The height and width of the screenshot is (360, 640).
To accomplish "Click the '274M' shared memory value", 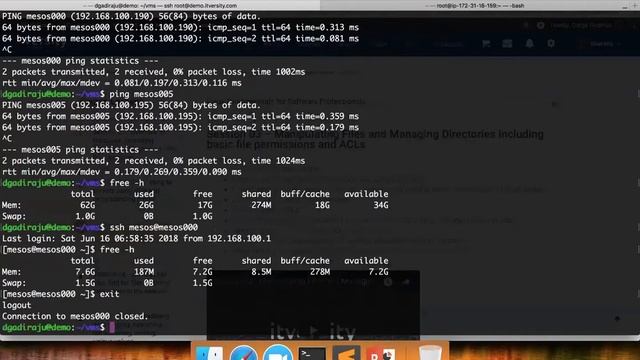I will coord(261,205).
